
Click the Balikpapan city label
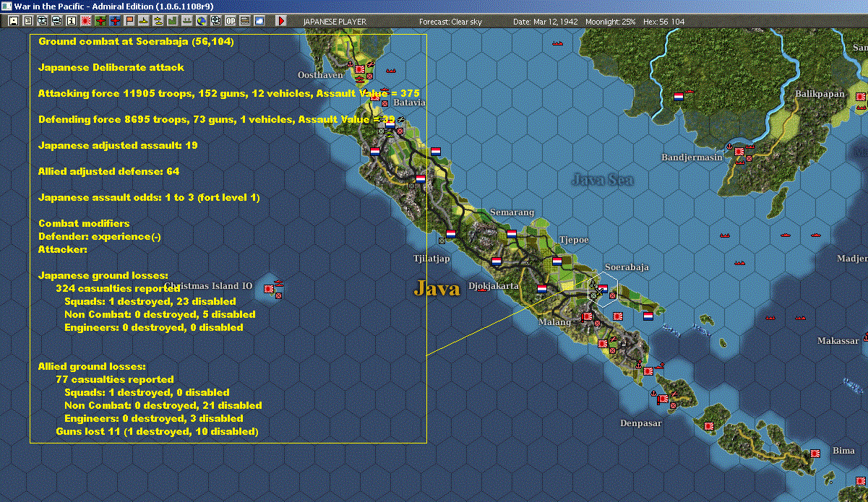820,94
